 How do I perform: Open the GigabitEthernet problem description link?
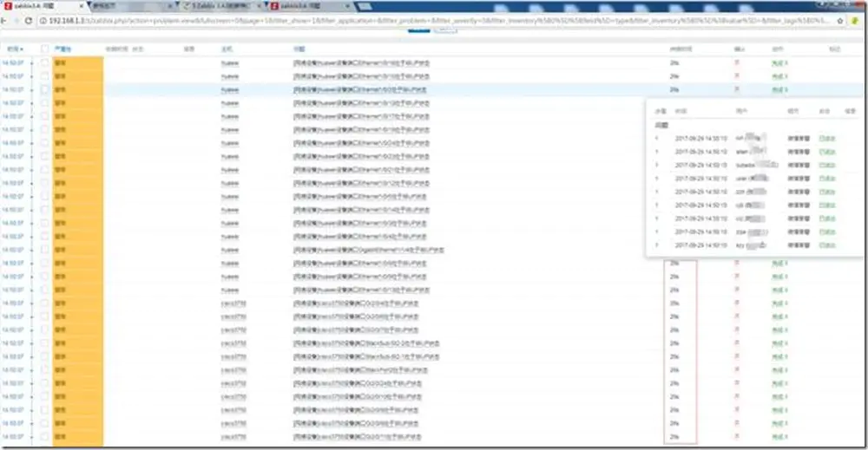[369, 250]
